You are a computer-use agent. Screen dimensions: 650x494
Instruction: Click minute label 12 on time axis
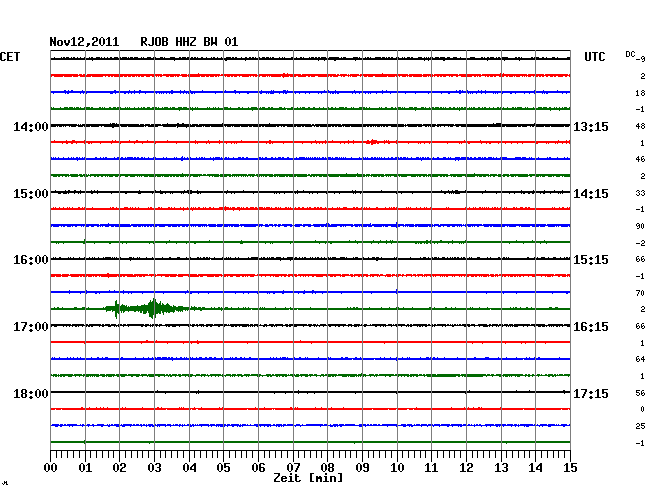pos(466,468)
